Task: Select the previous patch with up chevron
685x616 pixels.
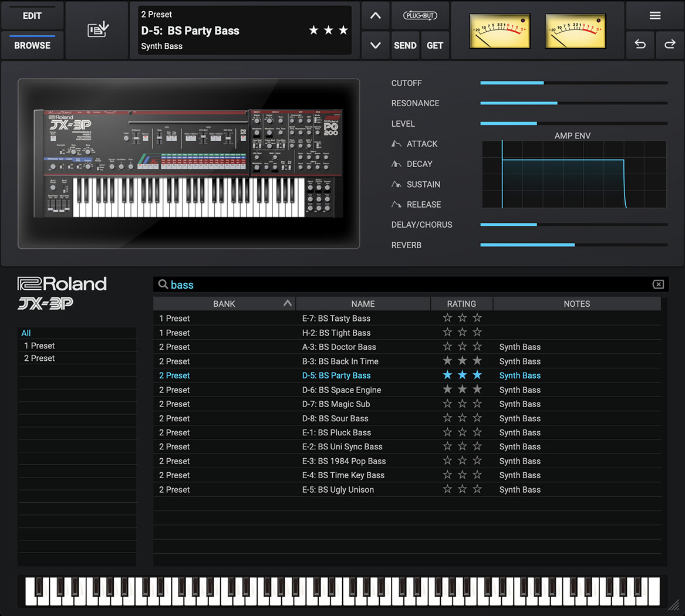Action: tap(375, 16)
